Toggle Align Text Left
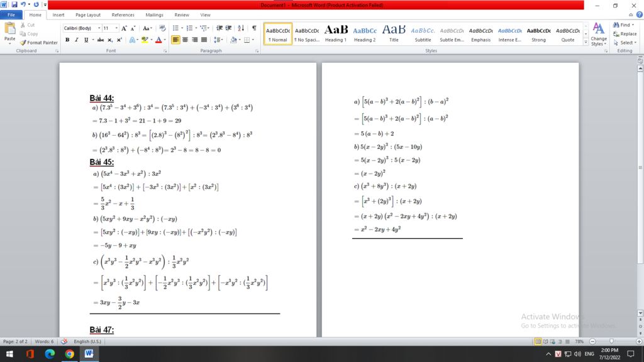Image resolution: width=644 pixels, height=362 pixels. pyautogui.click(x=176, y=40)
